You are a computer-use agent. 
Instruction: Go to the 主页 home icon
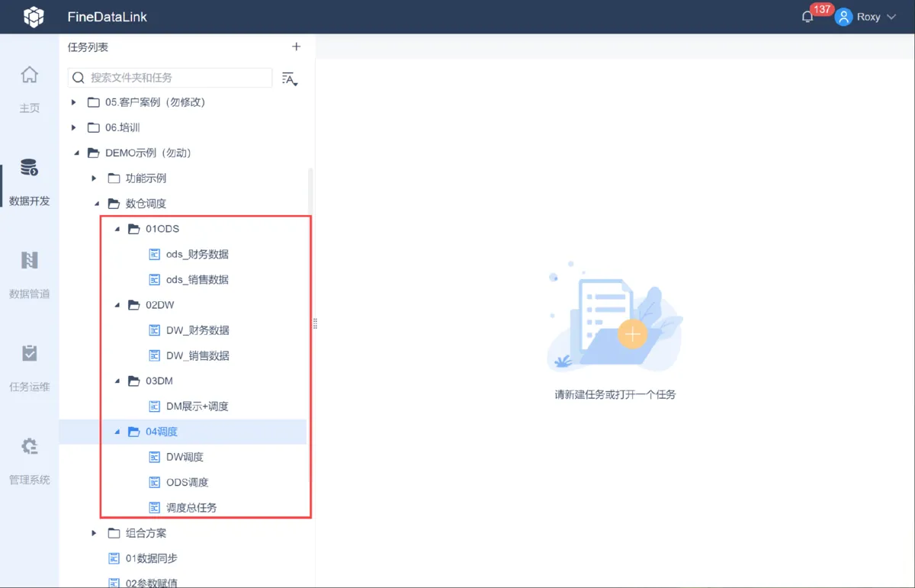pyautogui.click(x=29, y=75)
